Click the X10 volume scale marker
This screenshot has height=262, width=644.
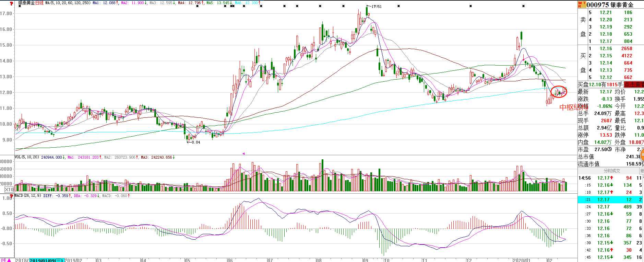[9, 190]
